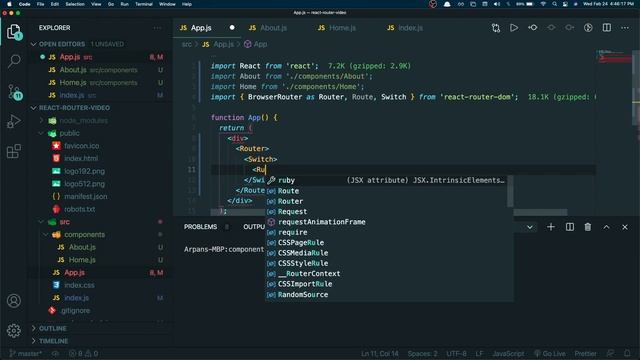The width and height of the screenshot is (640, 360).
Task: Open macOS Spotlight search icon
Action: tap(554, 4)
